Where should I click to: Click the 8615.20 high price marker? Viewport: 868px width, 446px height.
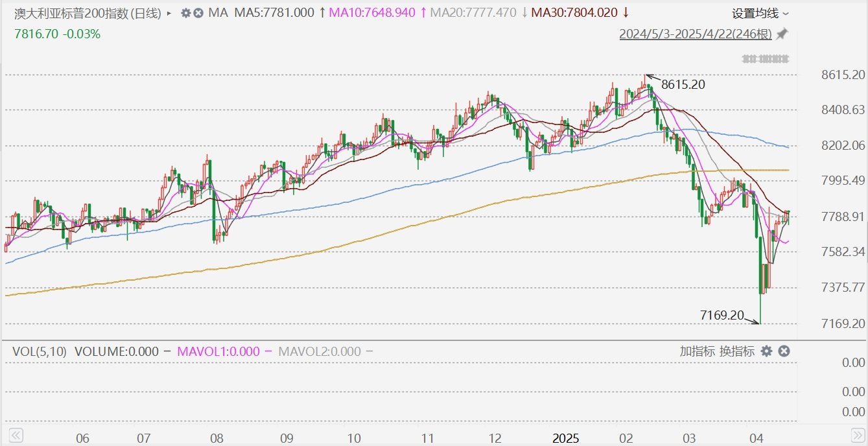click(682, 84)
